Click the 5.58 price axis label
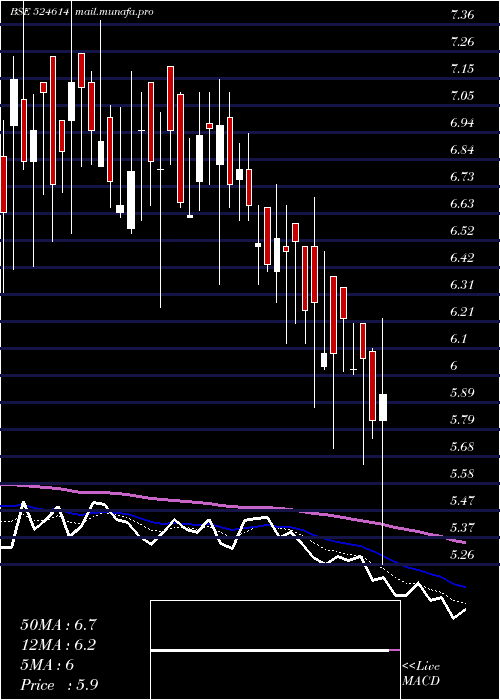 click(462, 473)
